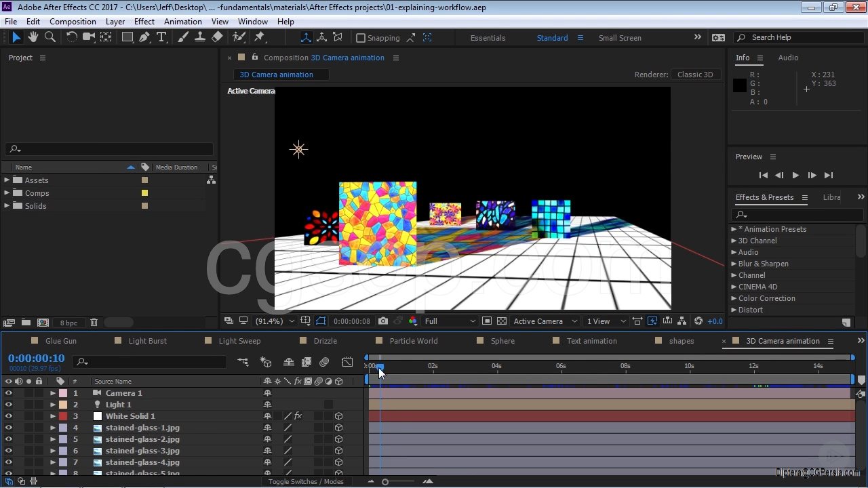Switch to the Particle World timeline tab
The width and height of the screenshot is (868, 488).
[x=414, y=341]
